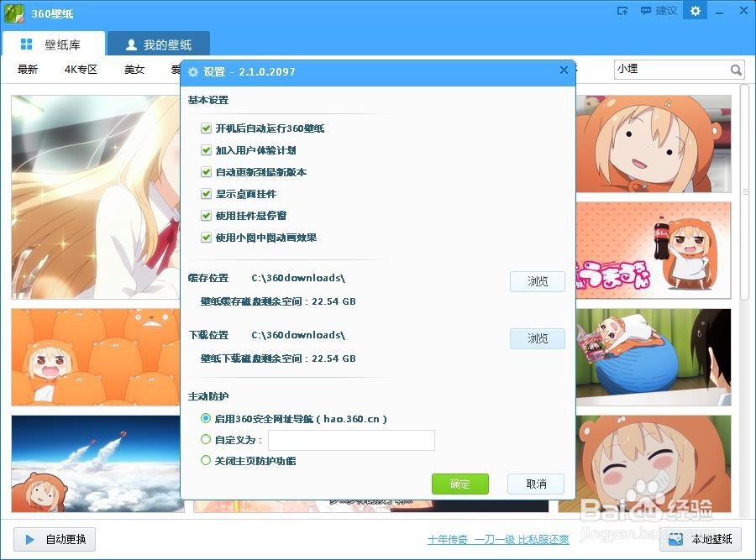Click the 设置 - 2.1.0.2097 title text
Screen dimensions: 756x560
click(249, 72)
